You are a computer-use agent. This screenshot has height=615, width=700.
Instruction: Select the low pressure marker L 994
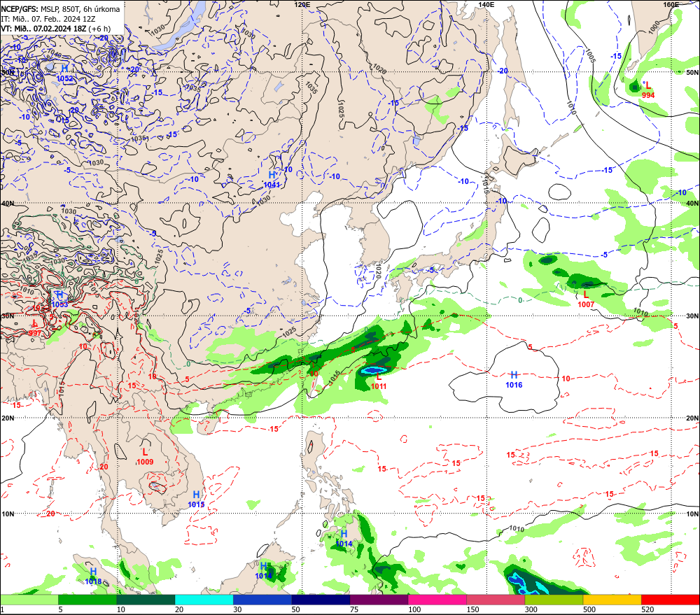648,90
